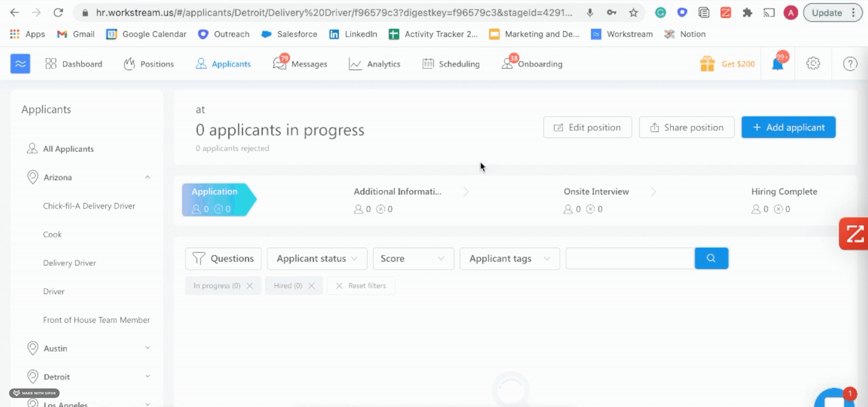Image resolution: width=868 pixels, height=407 pixels.
Task: Click the blue search magnifier button
Action: point(711,258)
